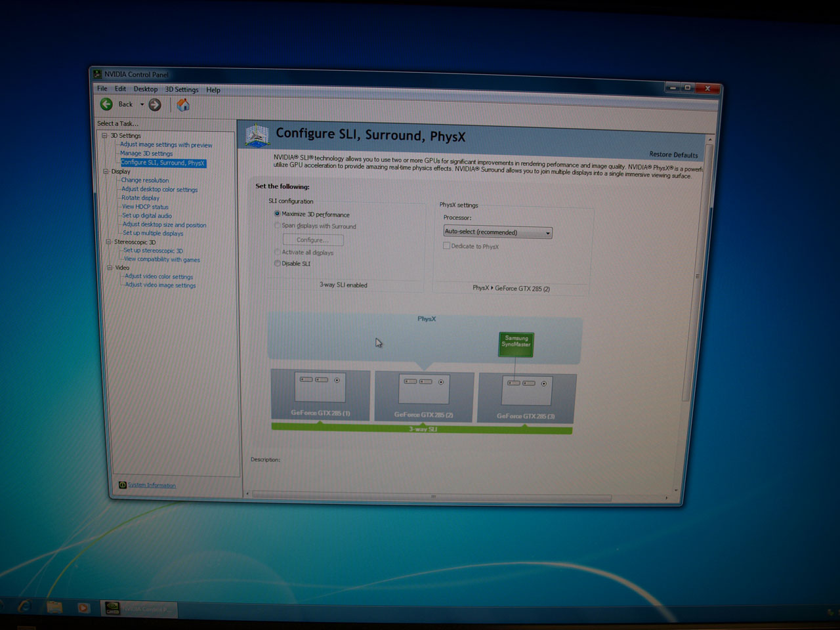The image size is (840, 630).
Task: Open Set up multiple displays task
Action: click(154, 233)
